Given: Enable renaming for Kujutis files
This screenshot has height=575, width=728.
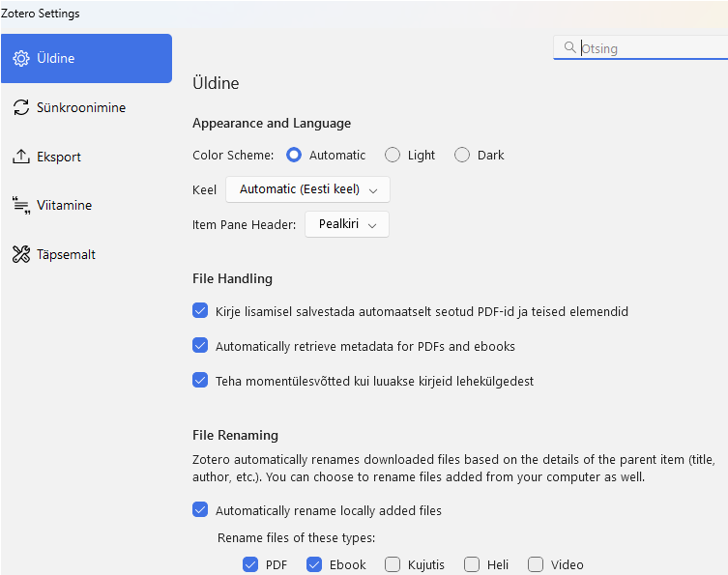Looking at the screenshot, I should [393, 564].
